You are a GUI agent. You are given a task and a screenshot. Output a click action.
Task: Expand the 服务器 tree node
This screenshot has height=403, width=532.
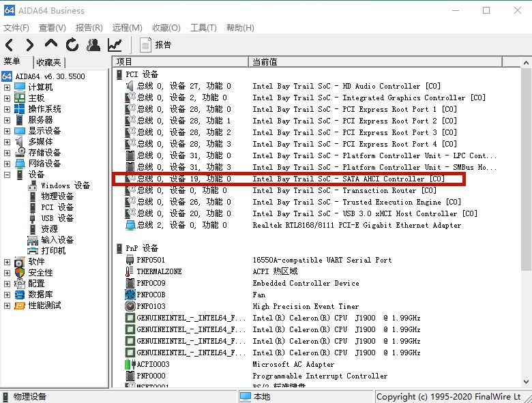tap(7, 120)
